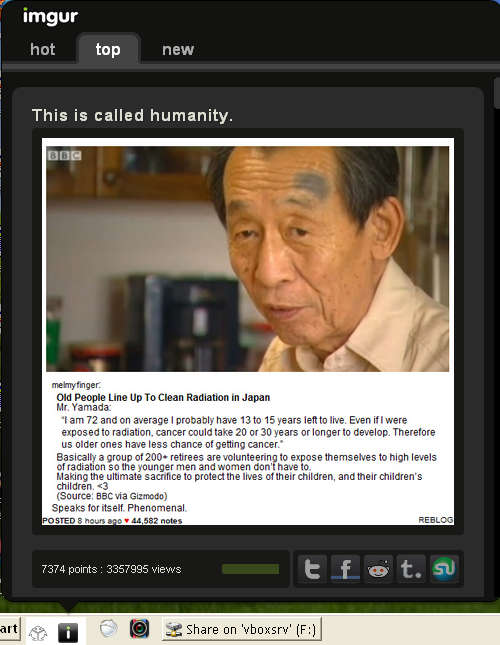500x645 pixels.
Task: Share the post on Twitter
Action: click(312, 569)
